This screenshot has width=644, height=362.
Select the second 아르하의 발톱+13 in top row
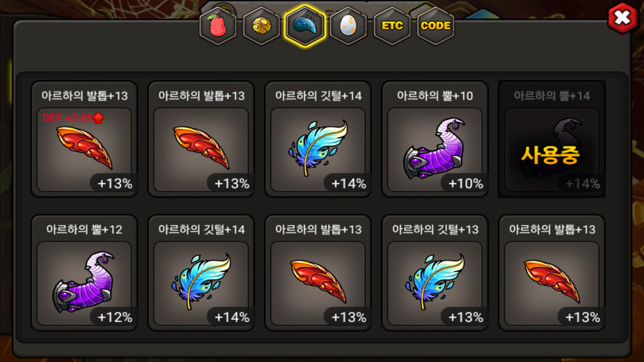click(x=201, y=139)
